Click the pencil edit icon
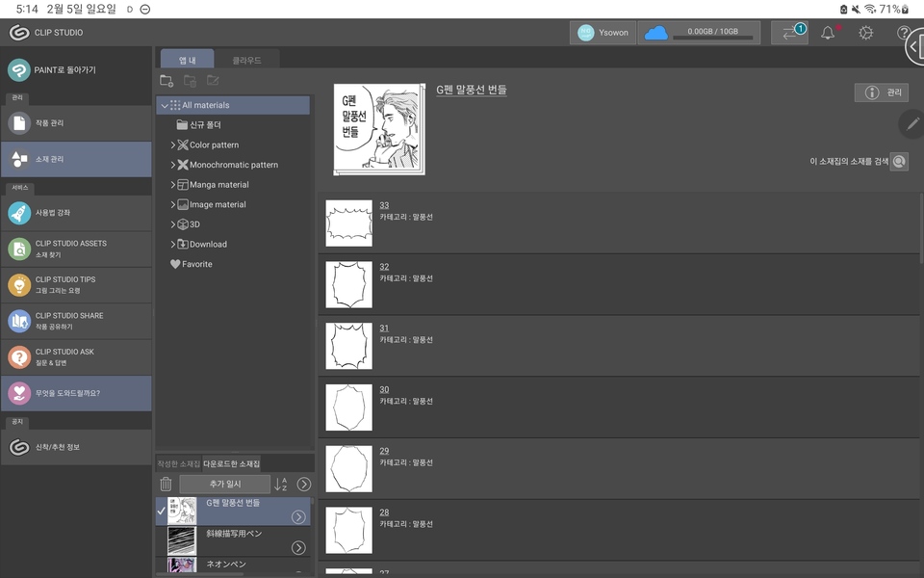The image size is (924, 578). pyautogui.click(x=911, y=124)
